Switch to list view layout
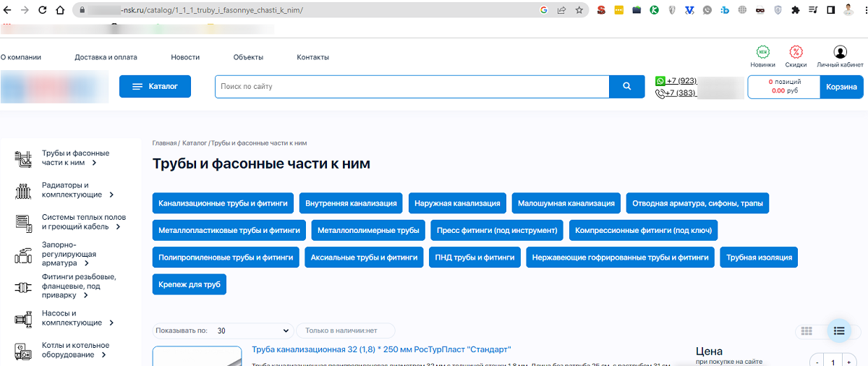The image size is (868, 366). [839, 331]
